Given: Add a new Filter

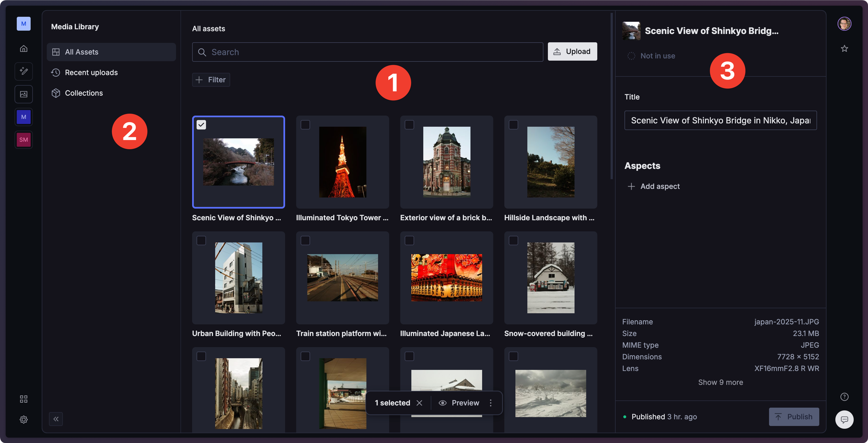Looking at the screenshot, I should tap(211, 80).
